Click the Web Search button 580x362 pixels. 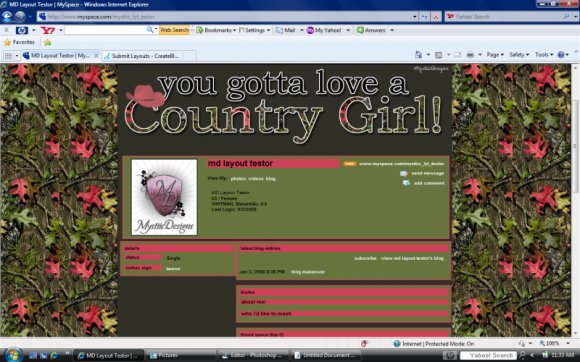pyautogui.click(x=174, y=30)
